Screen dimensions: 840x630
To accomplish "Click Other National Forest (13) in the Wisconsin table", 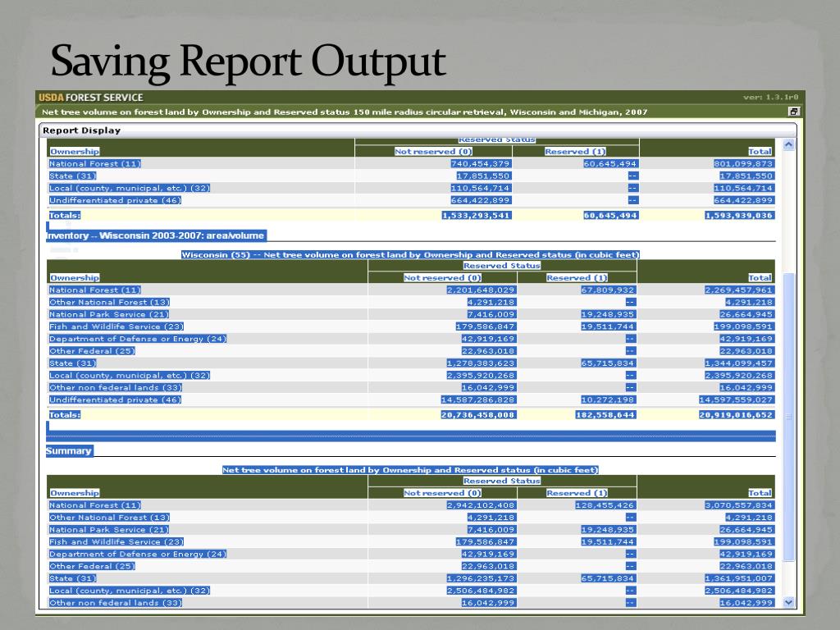I will pyautogui.click(x=109, y=302).
